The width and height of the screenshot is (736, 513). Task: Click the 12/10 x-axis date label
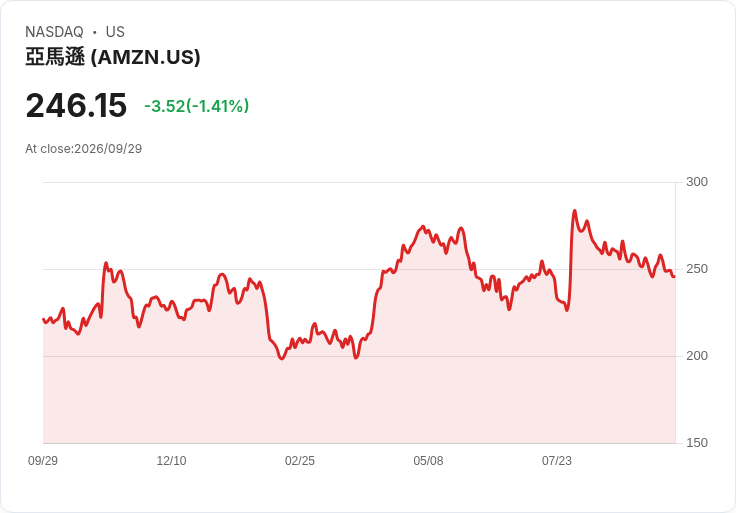171,461
